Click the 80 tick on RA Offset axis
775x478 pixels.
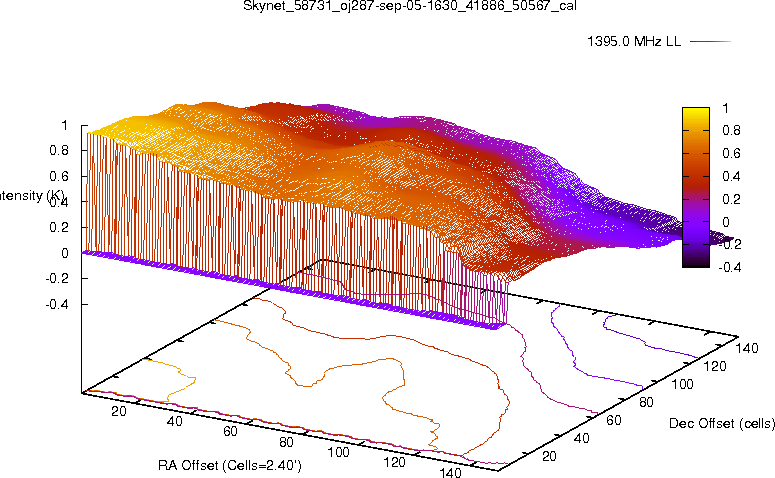click(286, 442)
